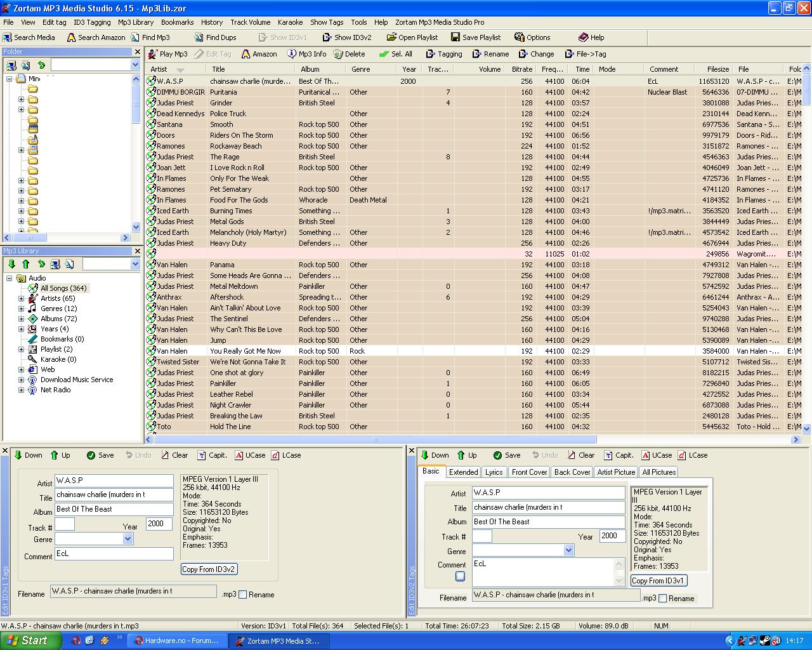812x650 pixels.
Task: Enable the Rename checkbox in ID3v2 editor
Action: coord(662,599)
